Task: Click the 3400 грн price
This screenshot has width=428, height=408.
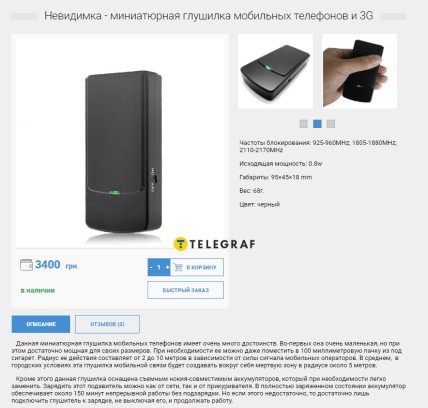Action: (56, 265)
